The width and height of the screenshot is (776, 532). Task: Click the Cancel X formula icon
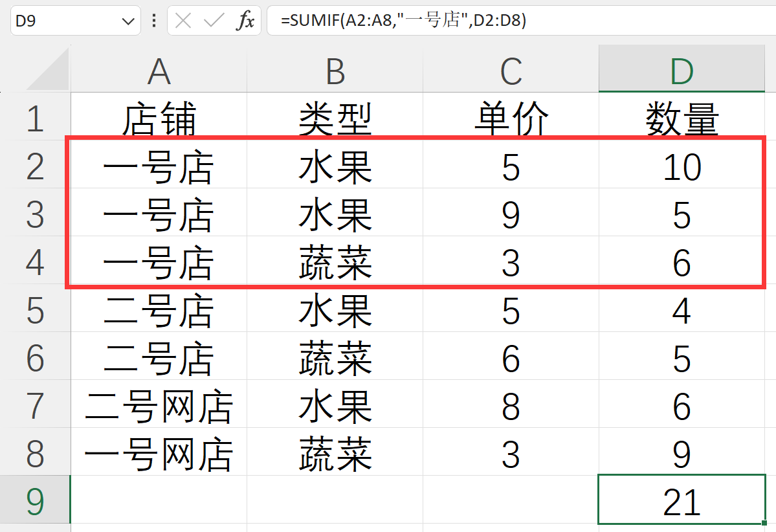tap(184, 21)
